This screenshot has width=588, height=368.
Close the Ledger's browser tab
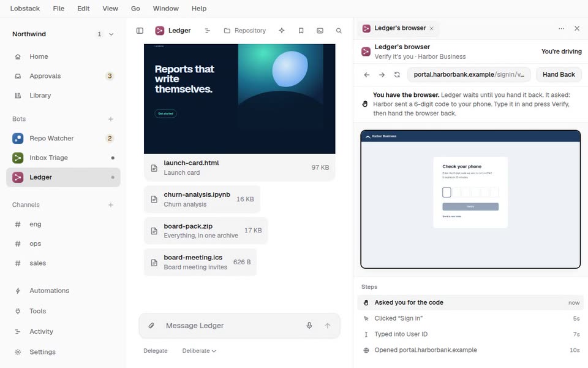click(x=432, y=28)
